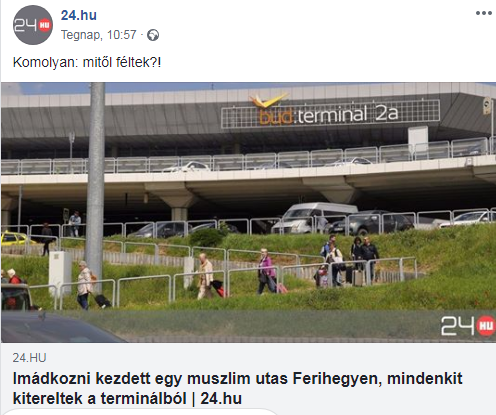Open the 24.hu round profile avatar

[33, 25]
